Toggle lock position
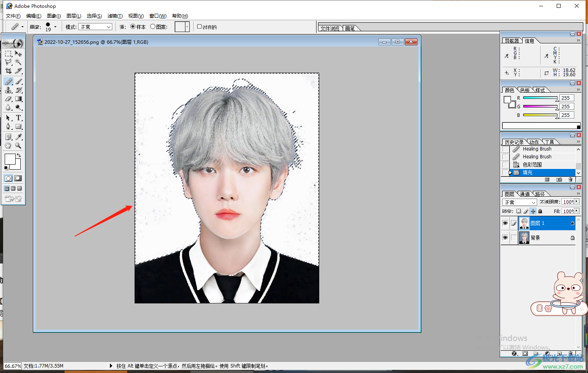588x373 pixels. [x=533, y=211]
